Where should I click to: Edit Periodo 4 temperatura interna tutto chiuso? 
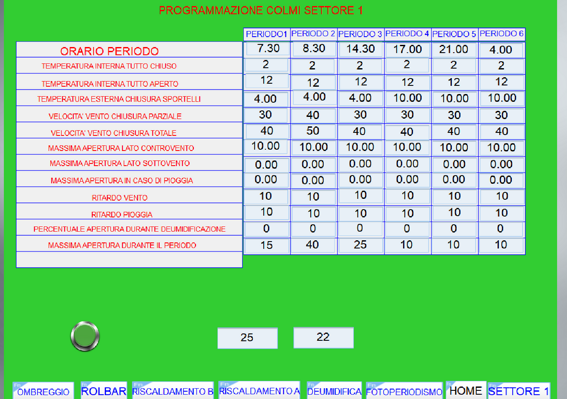tap(408, 65)
